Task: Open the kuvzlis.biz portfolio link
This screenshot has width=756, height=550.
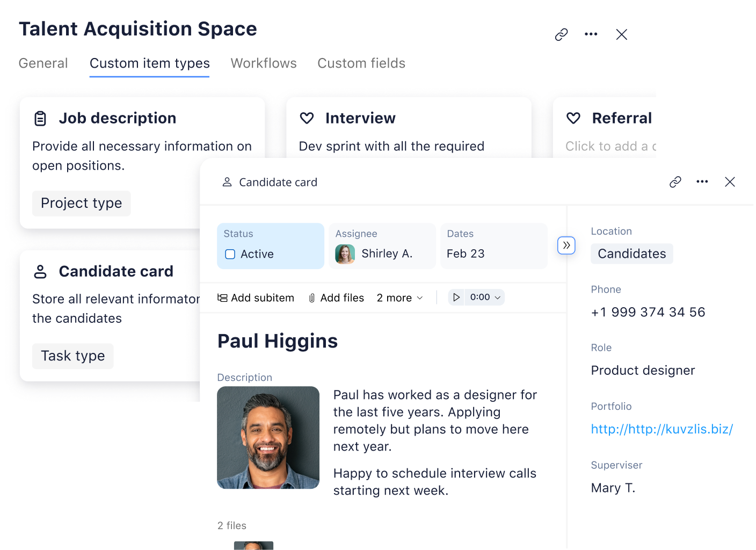Action: point(662,429)
